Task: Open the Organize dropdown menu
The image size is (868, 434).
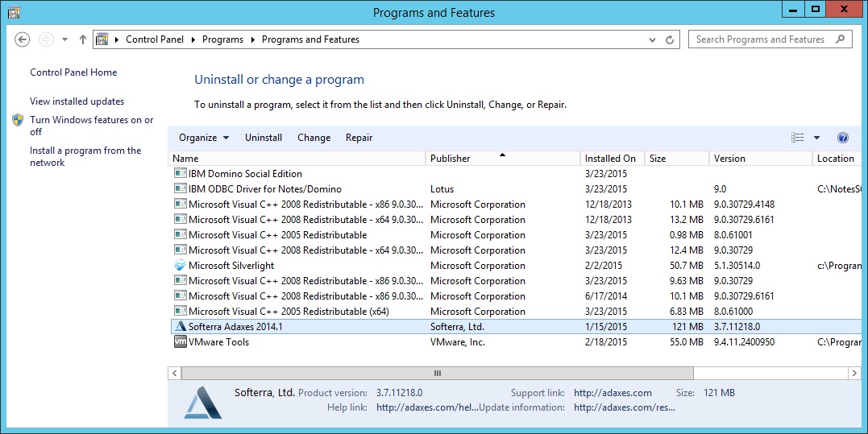Action: [x=204, y=138]
